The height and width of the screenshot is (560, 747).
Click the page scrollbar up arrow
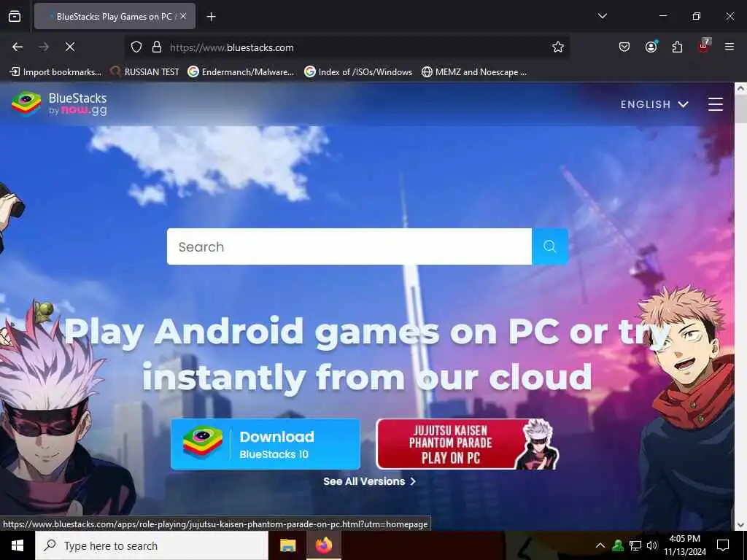[740, 88]
